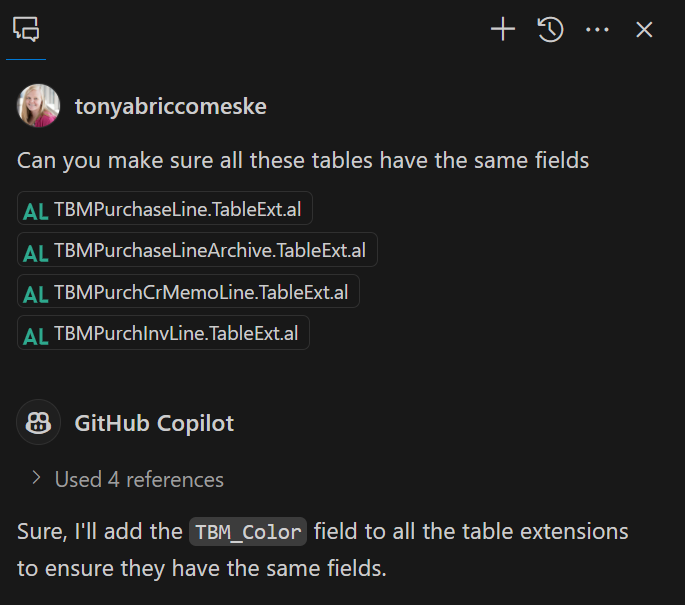Screen dimensions: 685x605
Task: Open chat history clock icon
Action: click(x=550, y=29)
